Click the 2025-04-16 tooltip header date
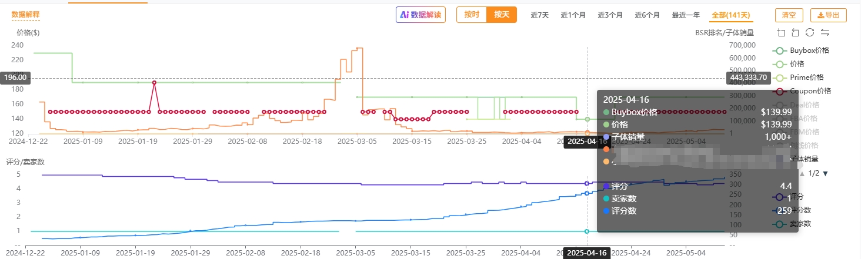Viewport: 868px width, 259px height. click(626, 100)
